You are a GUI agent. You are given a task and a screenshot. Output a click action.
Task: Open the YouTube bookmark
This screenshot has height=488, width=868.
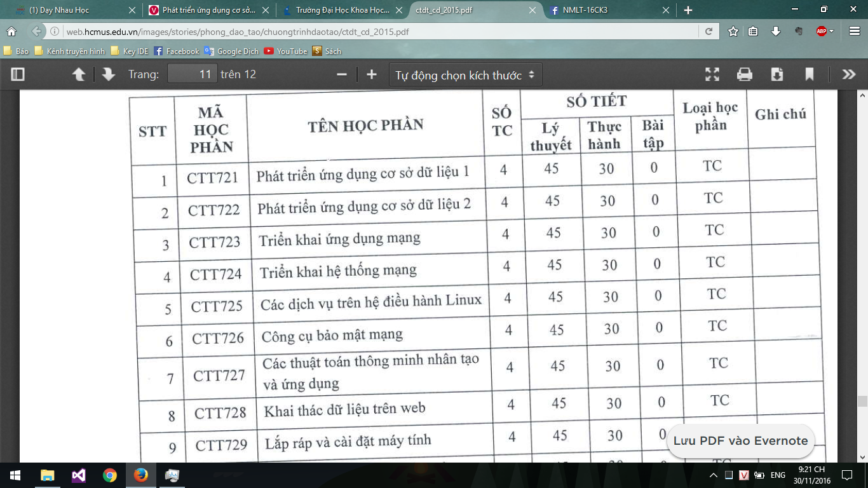[286, 51]
